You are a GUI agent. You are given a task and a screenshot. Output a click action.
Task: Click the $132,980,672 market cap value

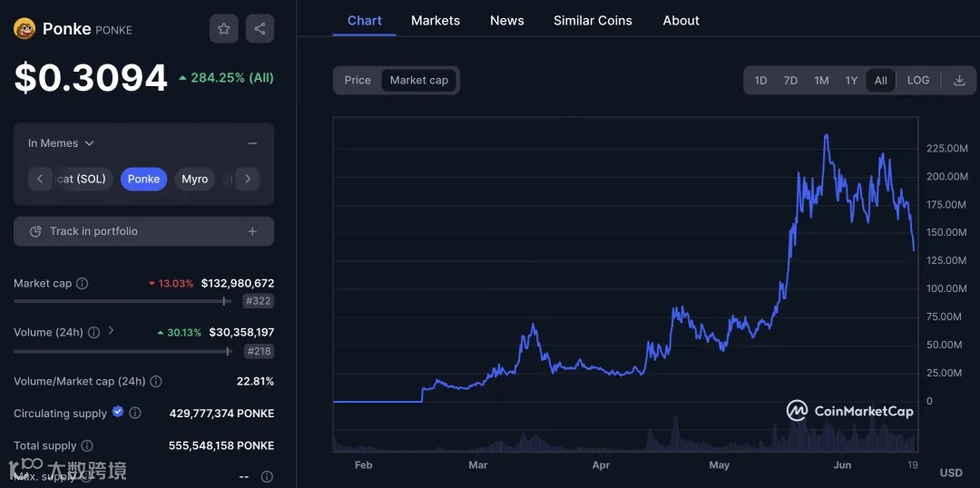click(238, 284)
